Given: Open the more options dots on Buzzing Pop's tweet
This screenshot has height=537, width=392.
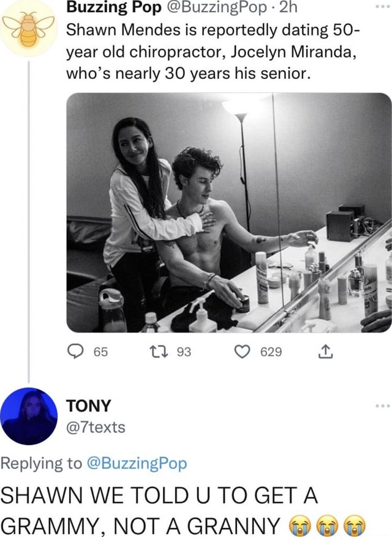Looking at the screenshot, I should [x=383, y=7].
